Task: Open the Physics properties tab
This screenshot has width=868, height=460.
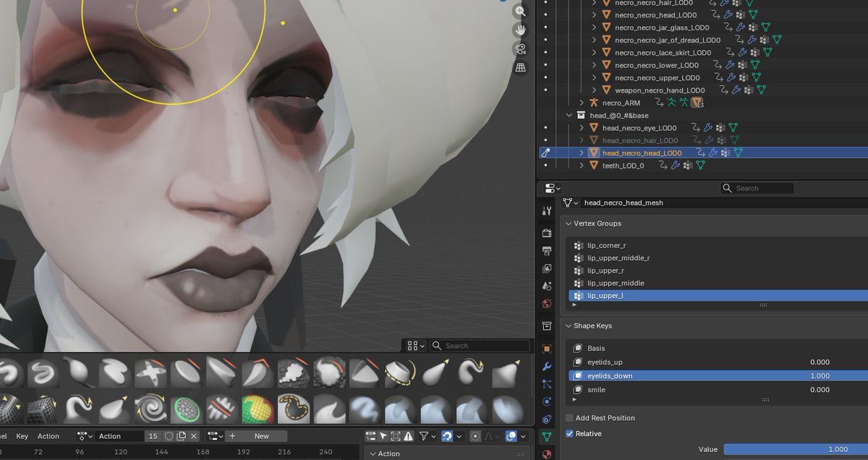Action: pyautogui.click(x=547, y=401)
